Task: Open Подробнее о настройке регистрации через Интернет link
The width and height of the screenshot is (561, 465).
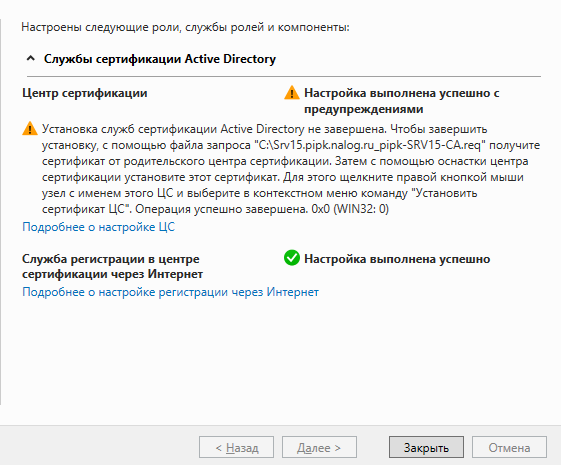Action: 170,292
